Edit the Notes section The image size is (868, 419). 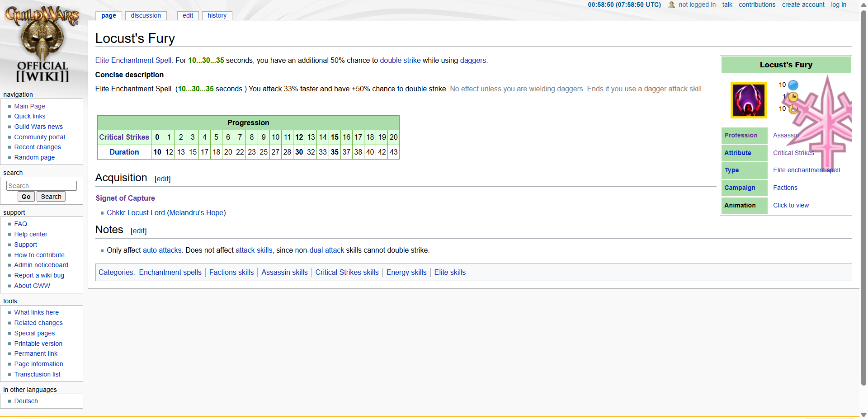coord(139,231)
